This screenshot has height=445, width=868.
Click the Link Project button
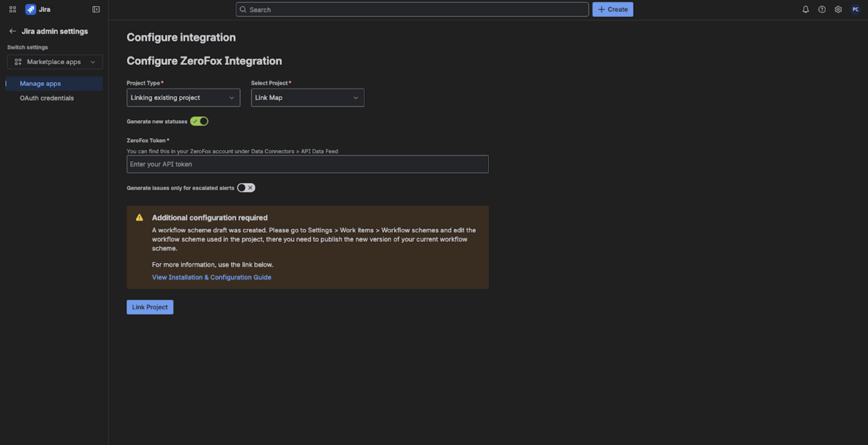click(150, 307)
